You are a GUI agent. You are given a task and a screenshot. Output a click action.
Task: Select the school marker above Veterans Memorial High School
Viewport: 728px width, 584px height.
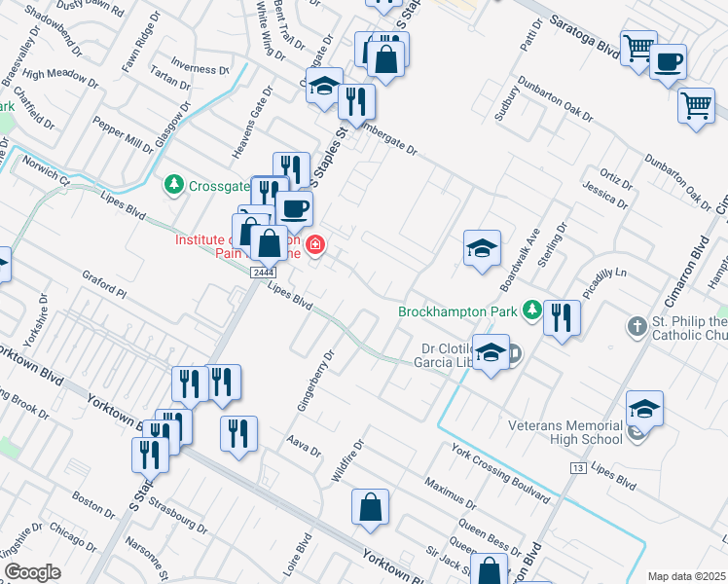644,411
